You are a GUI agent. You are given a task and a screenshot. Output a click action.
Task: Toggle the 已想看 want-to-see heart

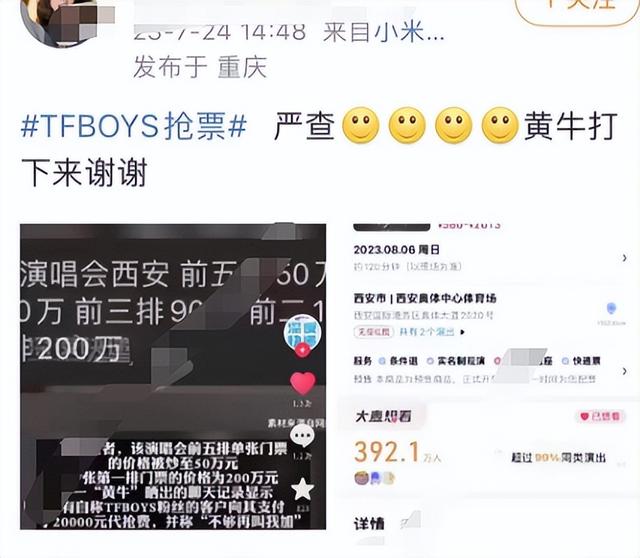coord(600,416)
